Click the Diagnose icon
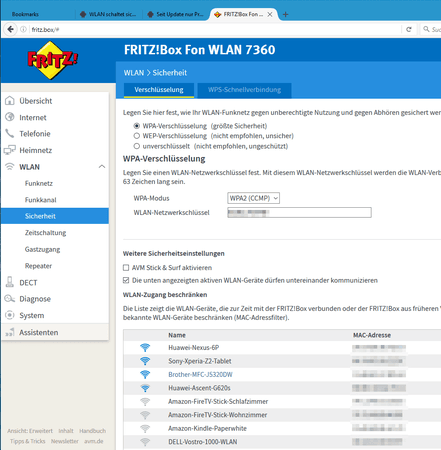 [10, 298]
